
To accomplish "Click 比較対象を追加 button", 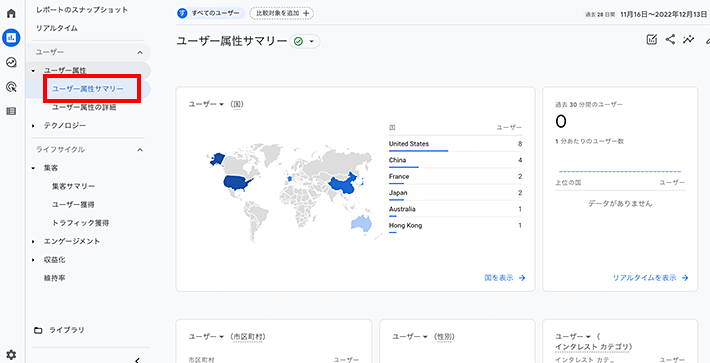I will pos(282,13).
